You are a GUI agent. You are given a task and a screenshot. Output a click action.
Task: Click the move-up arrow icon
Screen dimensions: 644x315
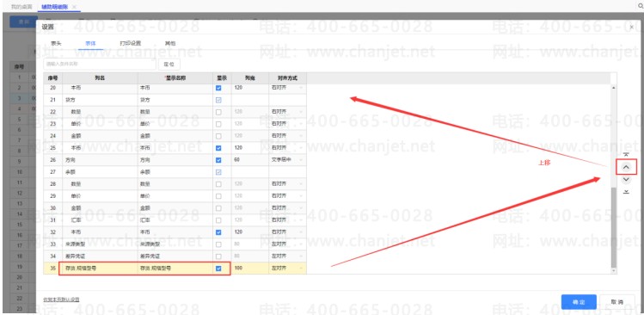coord(626,167)
